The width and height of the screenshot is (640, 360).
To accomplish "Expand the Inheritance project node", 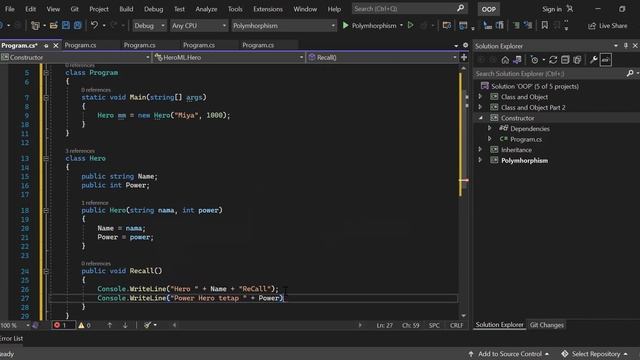I will point(480,150).
